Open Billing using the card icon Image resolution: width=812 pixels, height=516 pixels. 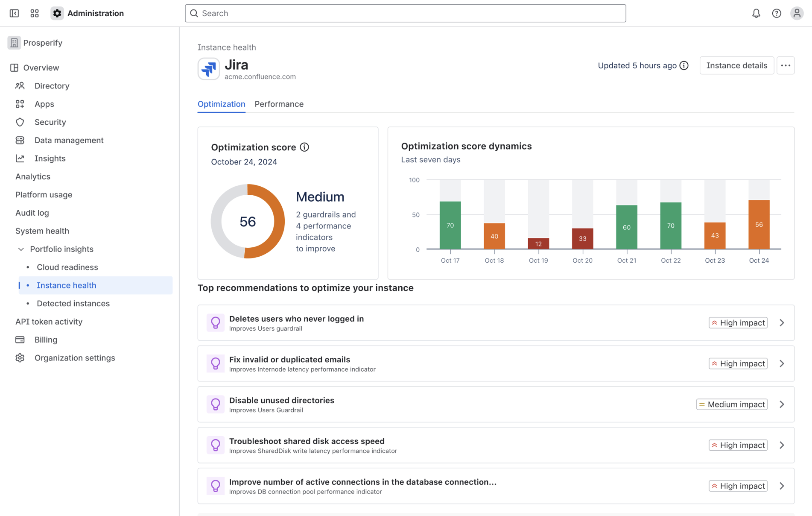pos(20,340)
